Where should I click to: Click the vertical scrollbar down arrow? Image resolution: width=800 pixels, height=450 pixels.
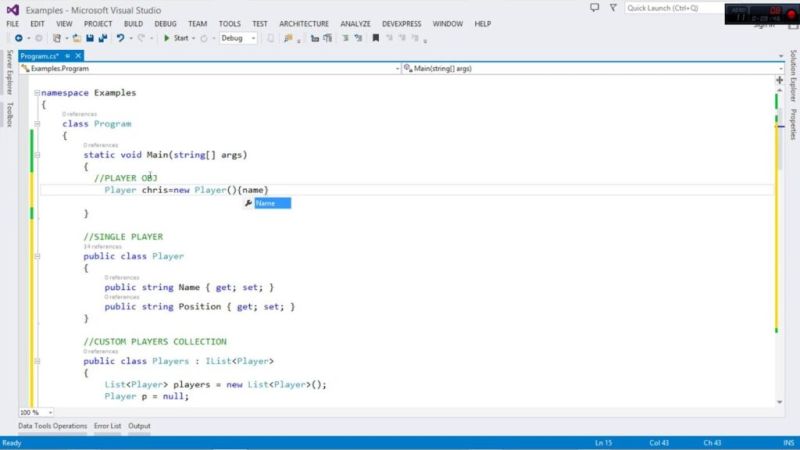pyautogui.click(x=780, y=402)
